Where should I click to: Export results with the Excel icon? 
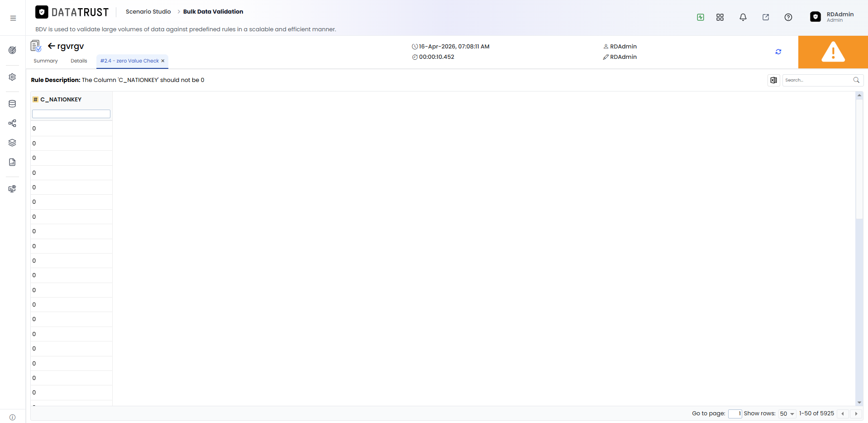[774, 80]
